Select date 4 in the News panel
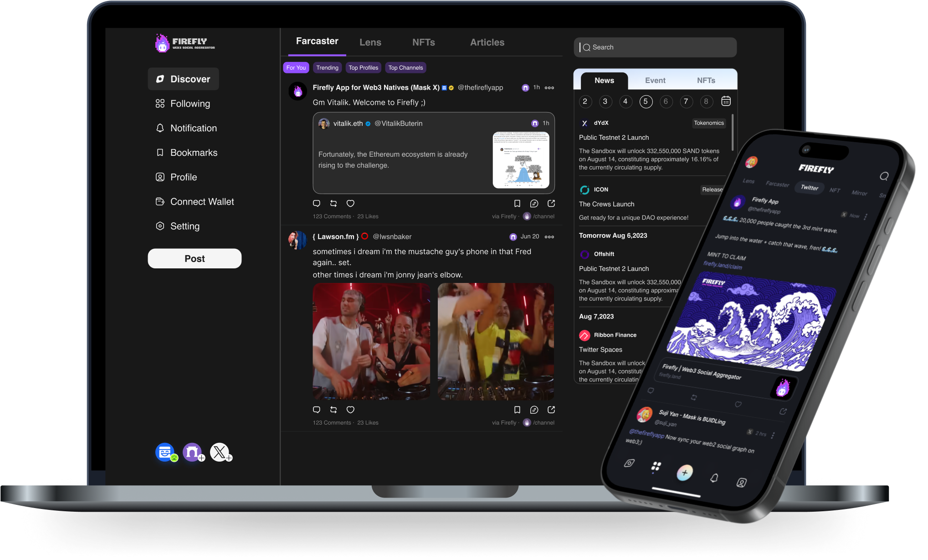The height and width of the screenshot is (560, 928). [x=625, y=102]
